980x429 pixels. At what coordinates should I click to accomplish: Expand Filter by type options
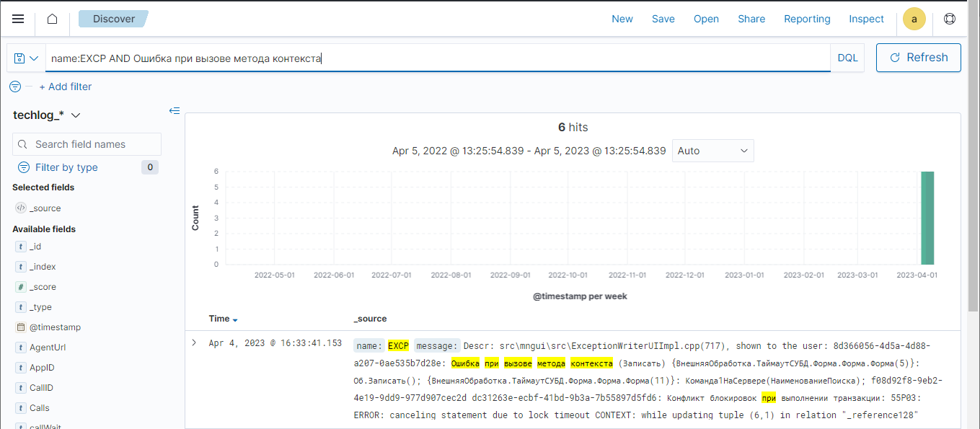click(x=66, y=167)
